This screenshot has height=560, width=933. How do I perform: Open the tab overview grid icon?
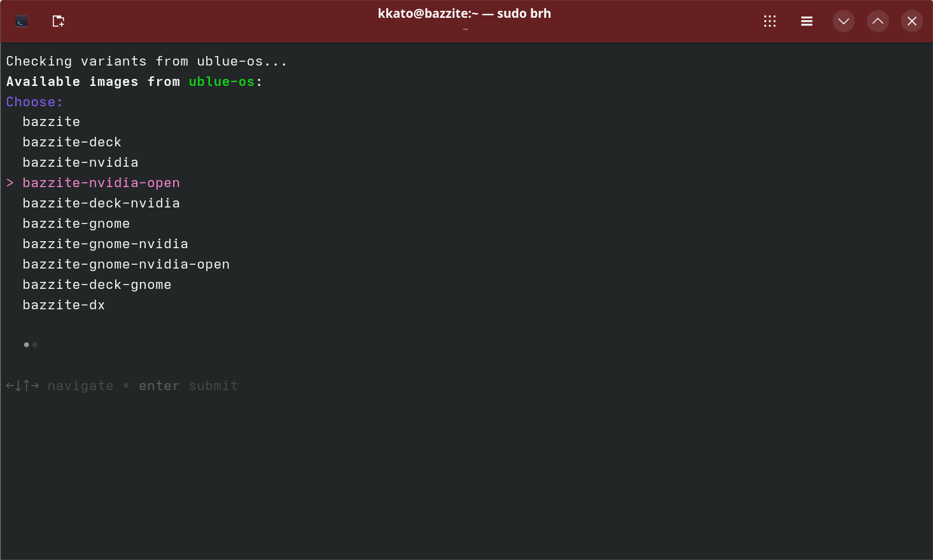tap(770, 21)
